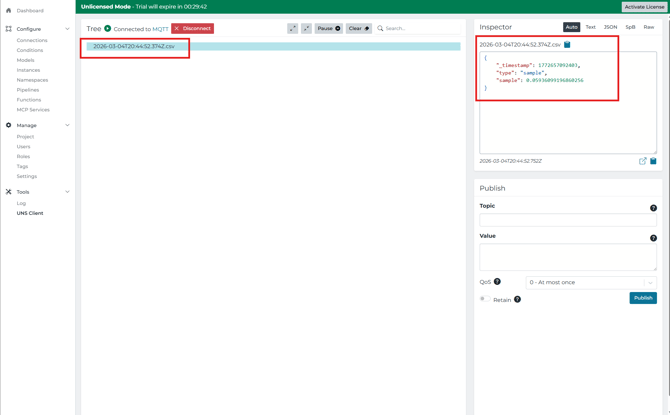Click the Manage gear icon

[x=8, y=125]
